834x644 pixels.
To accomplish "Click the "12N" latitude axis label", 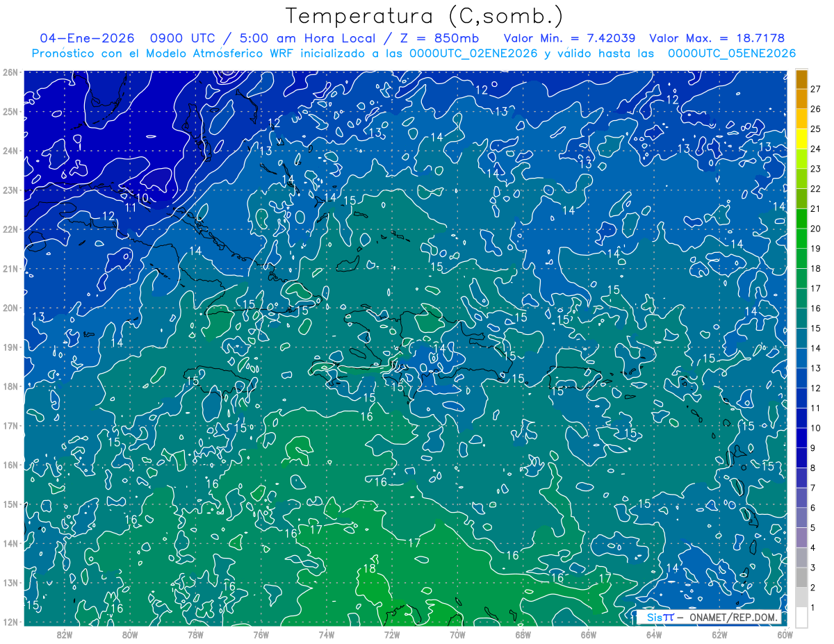I will [10, 622].
